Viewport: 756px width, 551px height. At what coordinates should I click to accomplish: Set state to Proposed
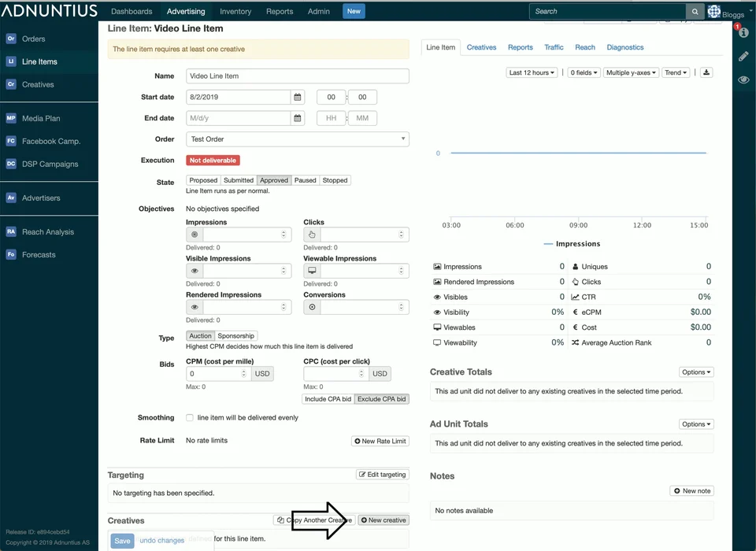pos(203,180)
